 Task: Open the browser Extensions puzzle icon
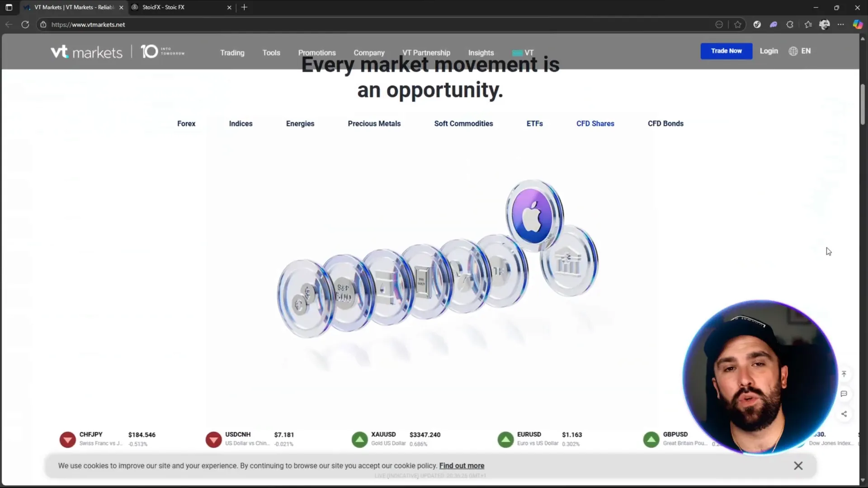click(x=790, y=24)
